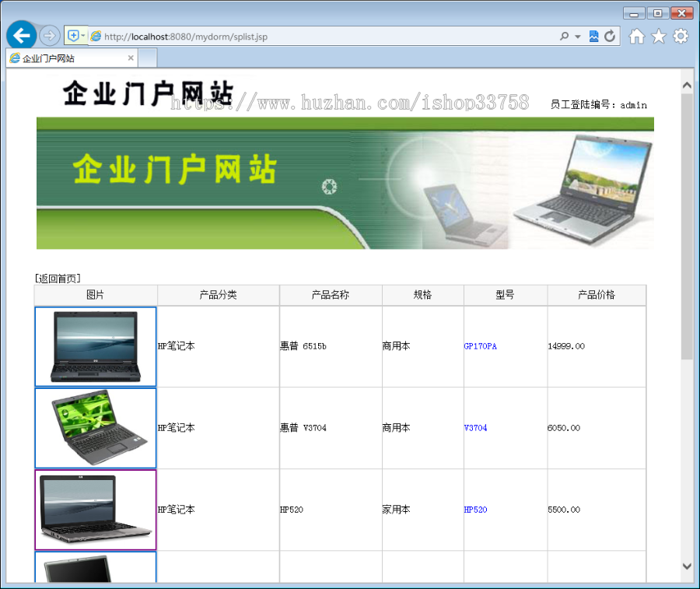Open the browser Home page
Image resolution: width=700 pixels, height=589 pixels.
[x=636, y=36]
